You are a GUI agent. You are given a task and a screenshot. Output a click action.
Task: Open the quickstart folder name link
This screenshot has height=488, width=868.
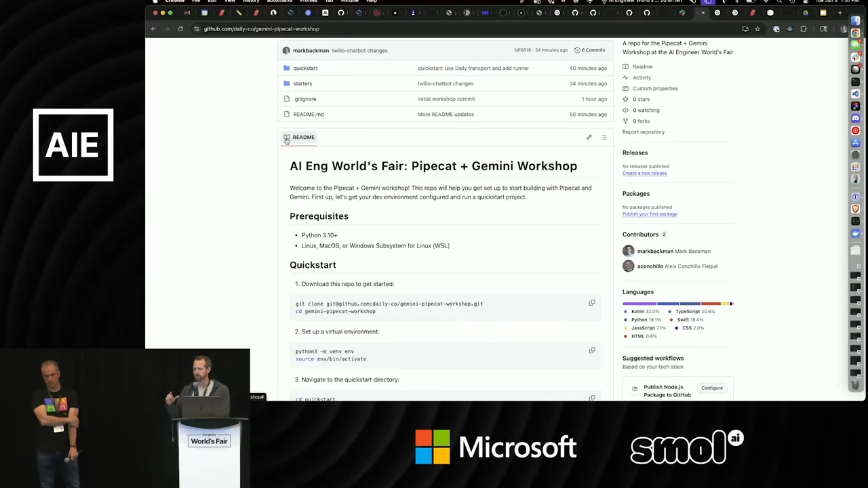305,68
